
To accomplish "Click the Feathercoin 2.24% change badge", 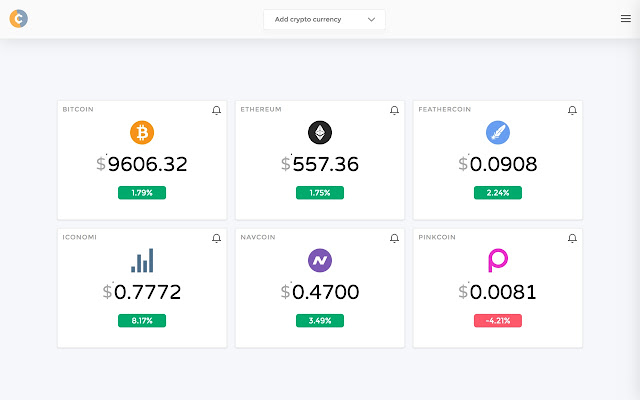I will [x=498, y=193].
